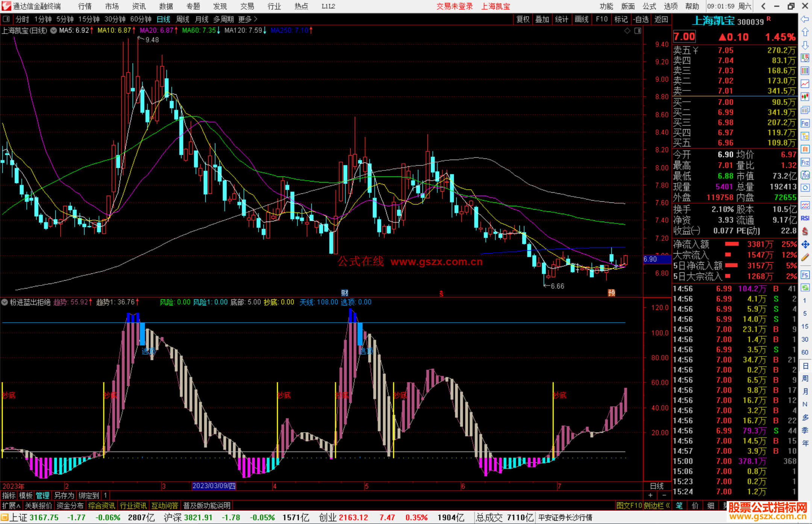Click the 叠加 overlay button
812x524 pixels.
[x=542, y=19]
